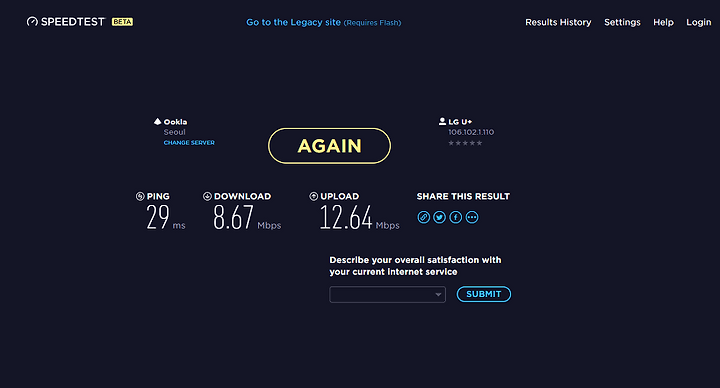This screenshot has width=720, height=388.
Task: Click the 12.64 upload speed value
Action: coord(346,218)
